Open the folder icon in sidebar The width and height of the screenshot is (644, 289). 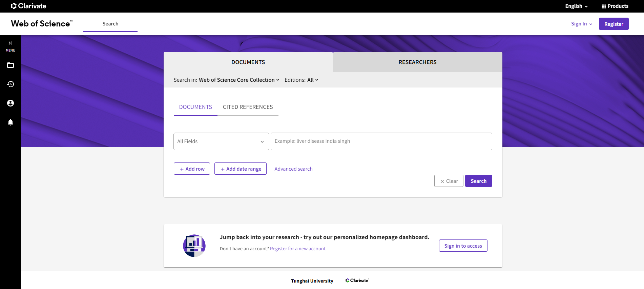coord(11,65)
